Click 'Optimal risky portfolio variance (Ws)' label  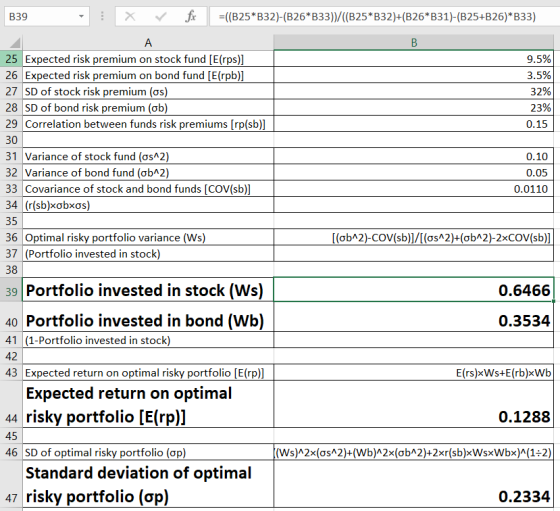[115, 237]
